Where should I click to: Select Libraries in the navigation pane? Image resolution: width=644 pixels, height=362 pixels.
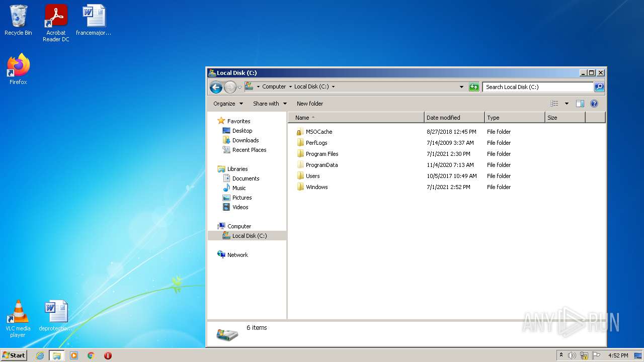(237, 169)
